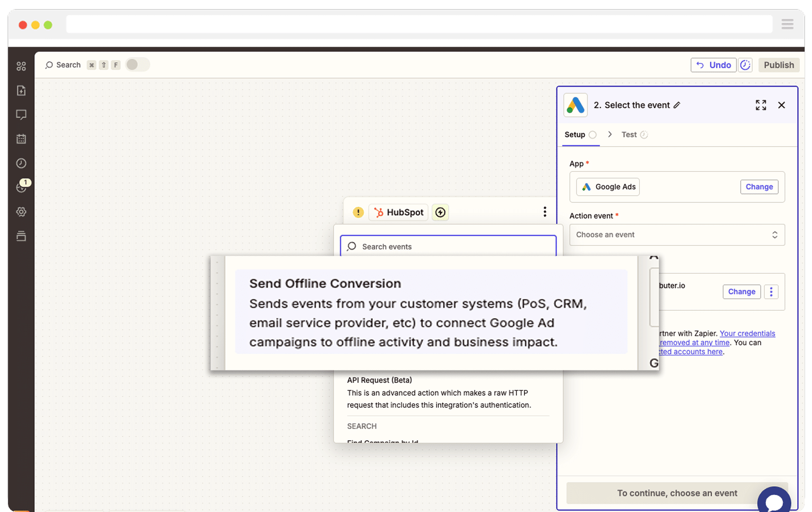
Task: Open the settings gear icon in sidebar
Action: (21, 212)
